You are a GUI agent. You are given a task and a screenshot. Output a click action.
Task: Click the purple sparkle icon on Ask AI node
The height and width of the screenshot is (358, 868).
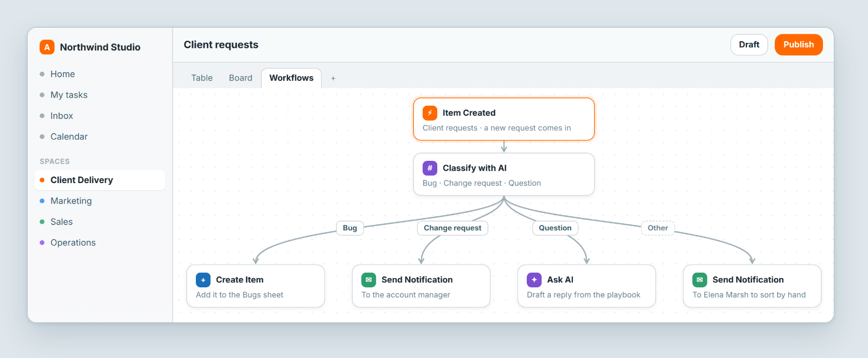pyautogui.click(x=534, y=280)
